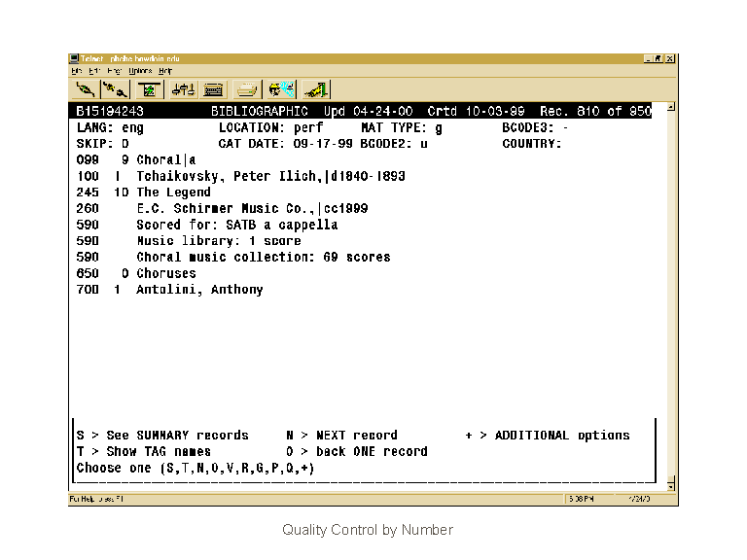The image size is (747, 560).
Task: Click the disconnect unplugged-cable toolbar icon
Action: (116, 89)
